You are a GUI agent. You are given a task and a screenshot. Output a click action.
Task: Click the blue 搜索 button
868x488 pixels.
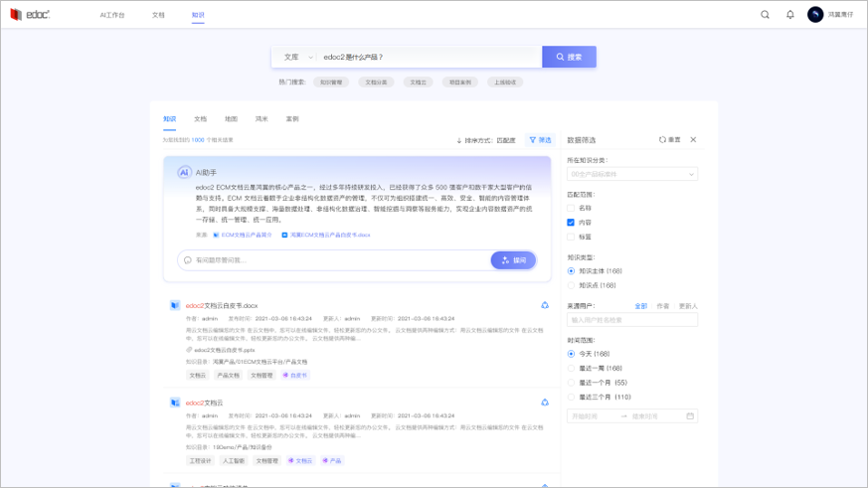tap(569, 57)
